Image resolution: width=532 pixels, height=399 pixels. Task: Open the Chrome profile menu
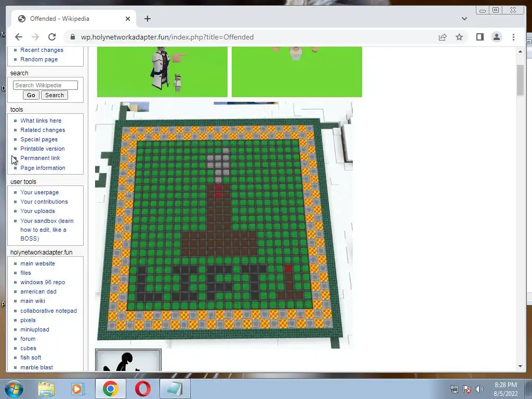coord(496,37)
